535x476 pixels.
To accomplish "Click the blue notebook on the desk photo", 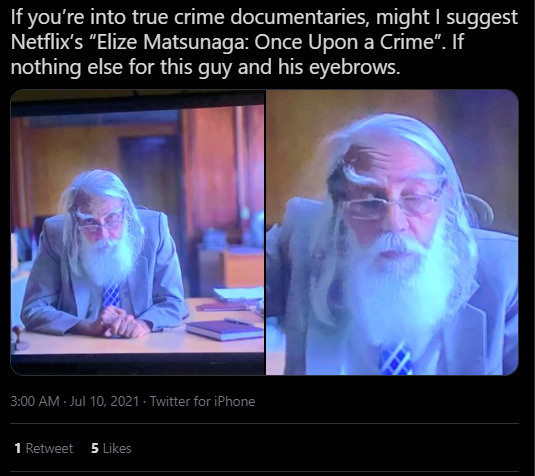I will tap(224, 329).
